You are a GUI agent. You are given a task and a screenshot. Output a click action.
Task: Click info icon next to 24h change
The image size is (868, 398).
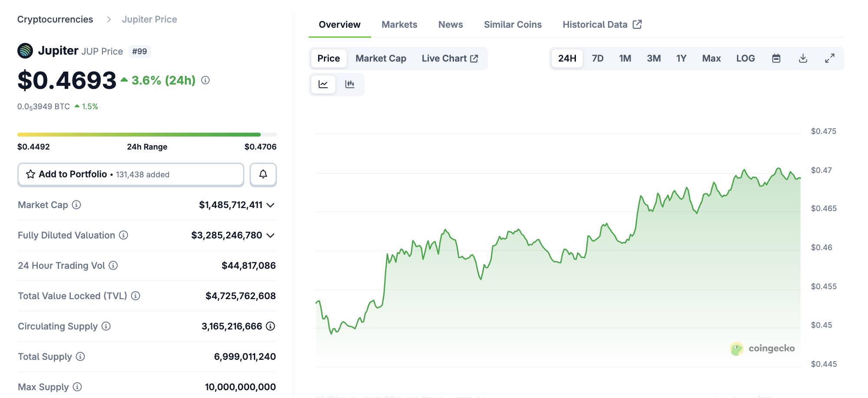click(206, 80)
